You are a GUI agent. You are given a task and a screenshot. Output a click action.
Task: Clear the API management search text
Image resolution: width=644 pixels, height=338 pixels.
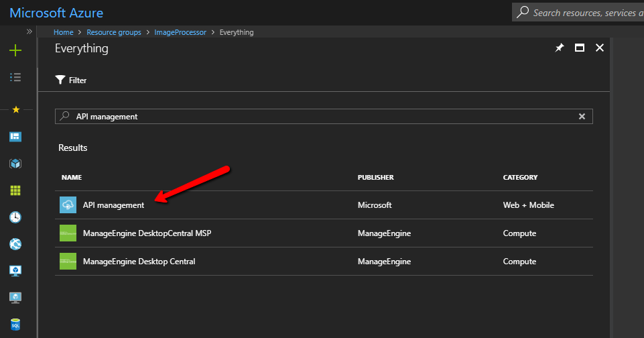[x=582, y=117]
